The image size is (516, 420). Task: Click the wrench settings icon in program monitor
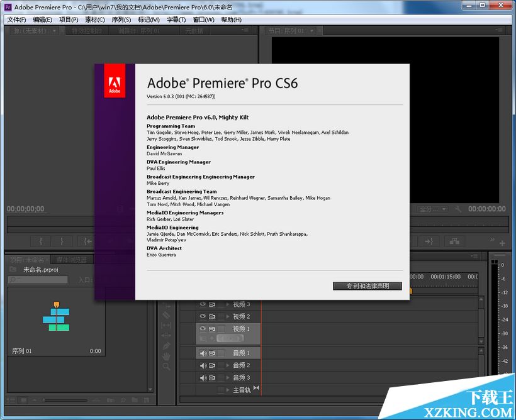[457, 209]
